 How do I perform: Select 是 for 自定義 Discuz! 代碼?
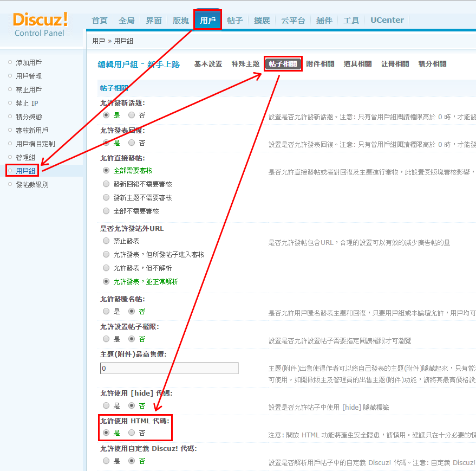pyautogui.click(x=106, y=461)
